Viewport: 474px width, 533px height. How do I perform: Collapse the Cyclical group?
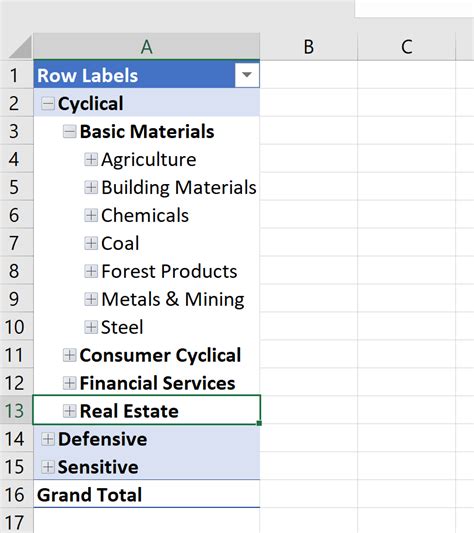point(48,103)
